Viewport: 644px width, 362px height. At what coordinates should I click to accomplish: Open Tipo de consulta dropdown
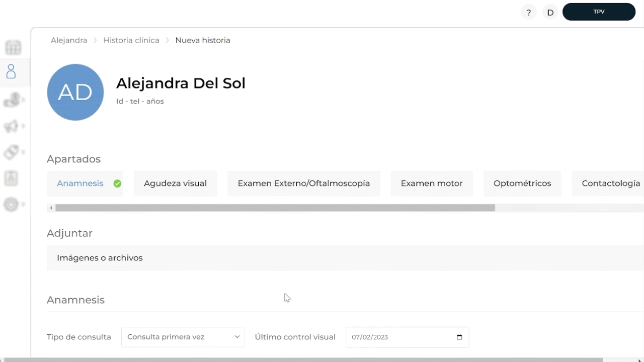183,337
